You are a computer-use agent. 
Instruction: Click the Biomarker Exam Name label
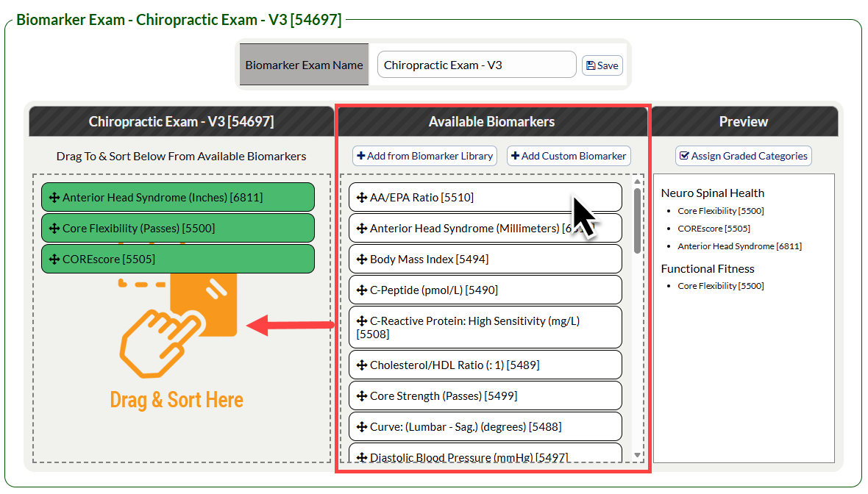[x=304, y=65]
